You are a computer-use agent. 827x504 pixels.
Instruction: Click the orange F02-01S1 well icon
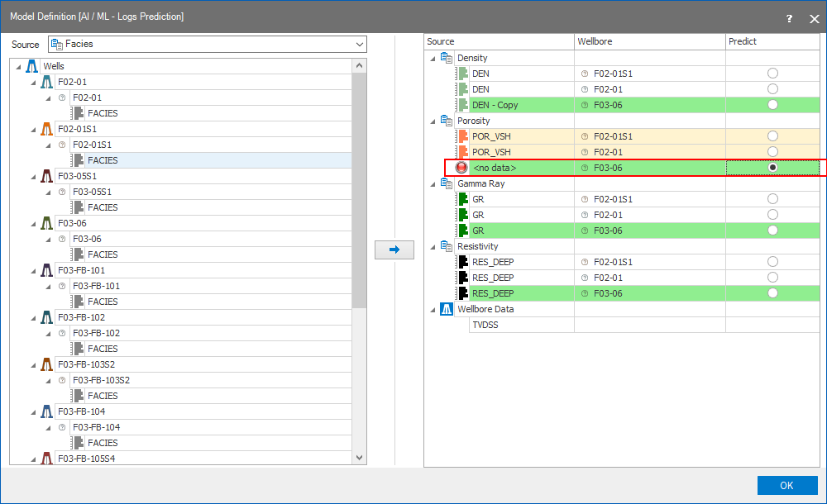[x=47, y=129]
